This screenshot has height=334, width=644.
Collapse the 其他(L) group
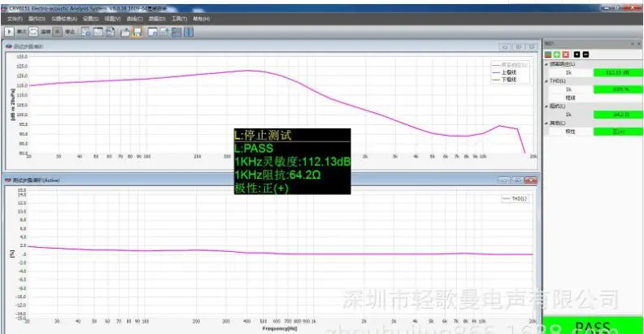(x=546, y=124)
